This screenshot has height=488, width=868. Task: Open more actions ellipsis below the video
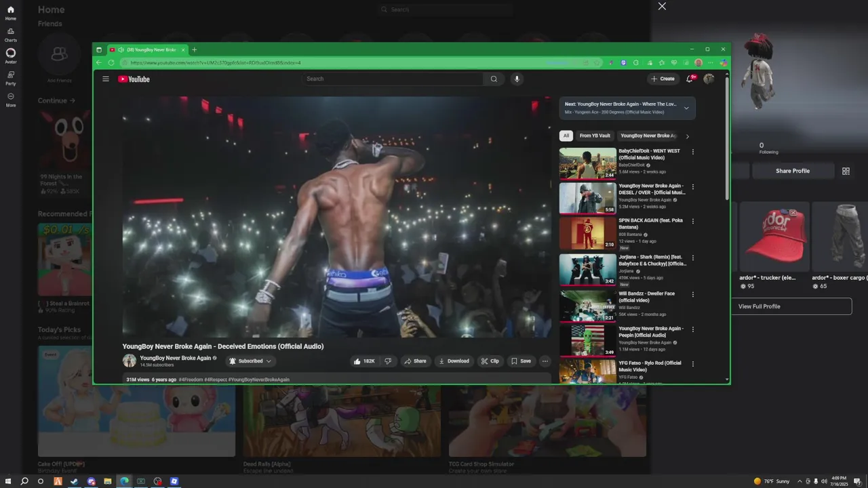[545, 361]
